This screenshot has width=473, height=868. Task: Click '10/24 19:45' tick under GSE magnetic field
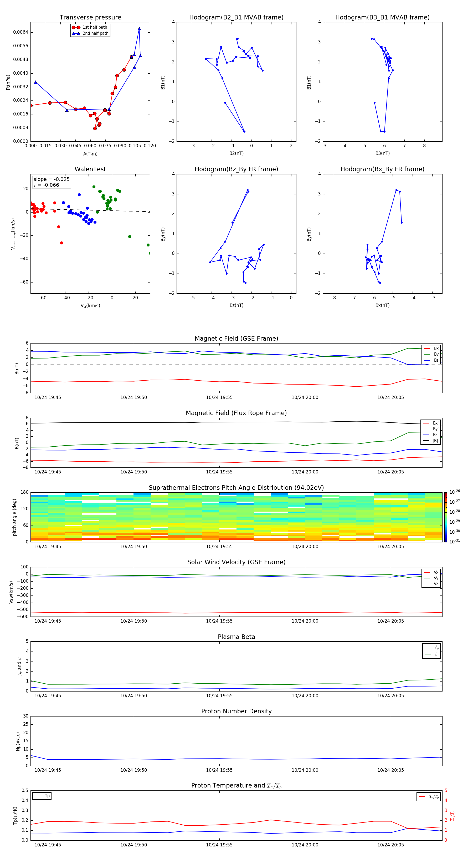[48, 398]
